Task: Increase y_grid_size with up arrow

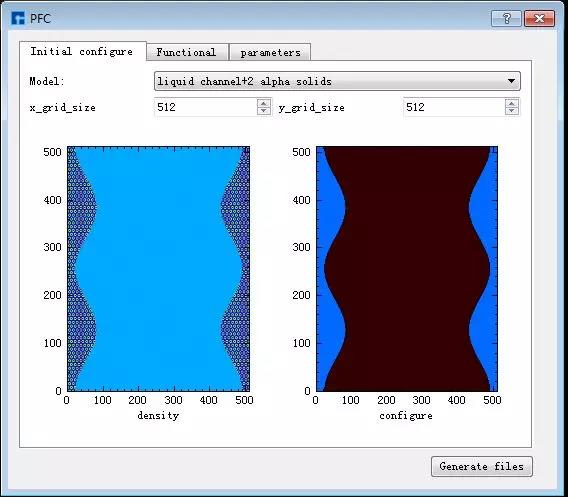Action: click(x=511, y=103)
